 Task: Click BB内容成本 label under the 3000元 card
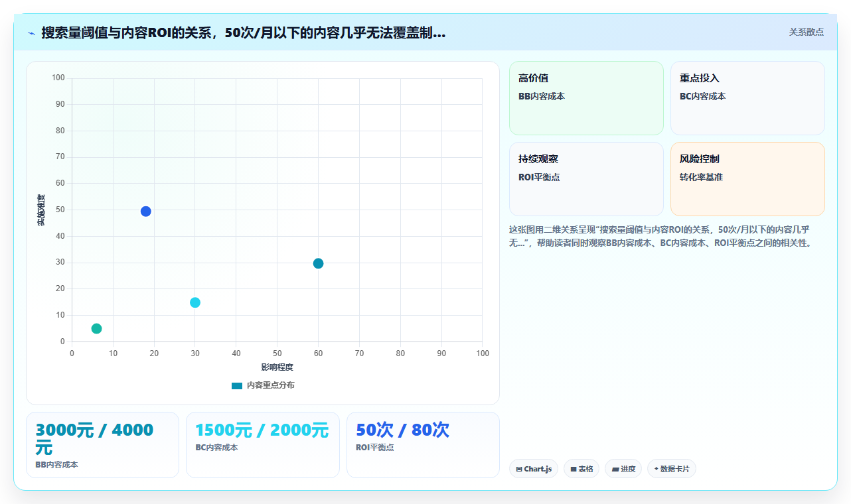[56, 465]
